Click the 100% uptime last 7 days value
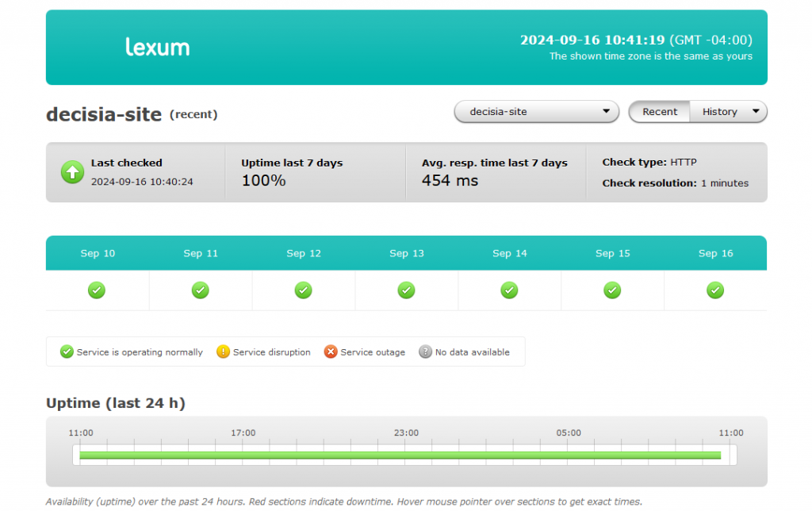This screenshot has width=812, height=511. pyautogui.click(x=263, y=181)
